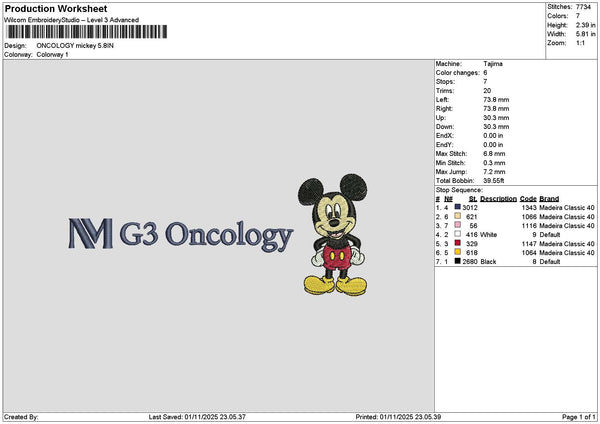Click the Machine value 'Tajima'
This screenshot has height=424, width=600.
(493, 64)
